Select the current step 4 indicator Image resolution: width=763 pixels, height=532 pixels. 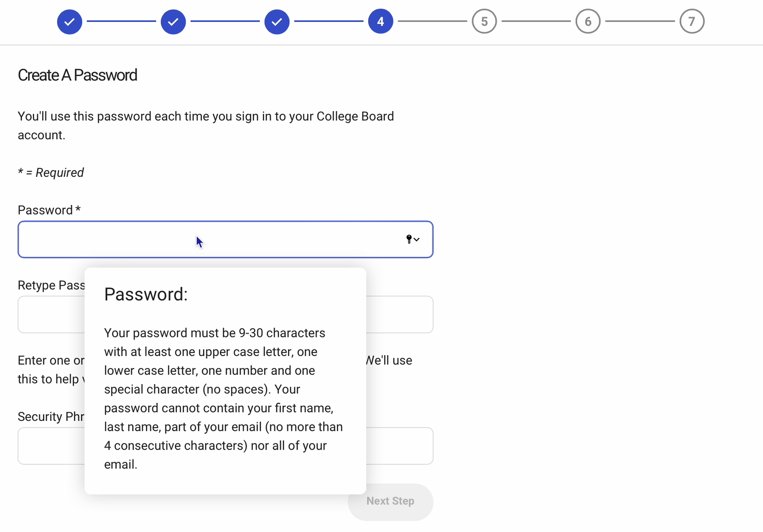coord(381,21)
